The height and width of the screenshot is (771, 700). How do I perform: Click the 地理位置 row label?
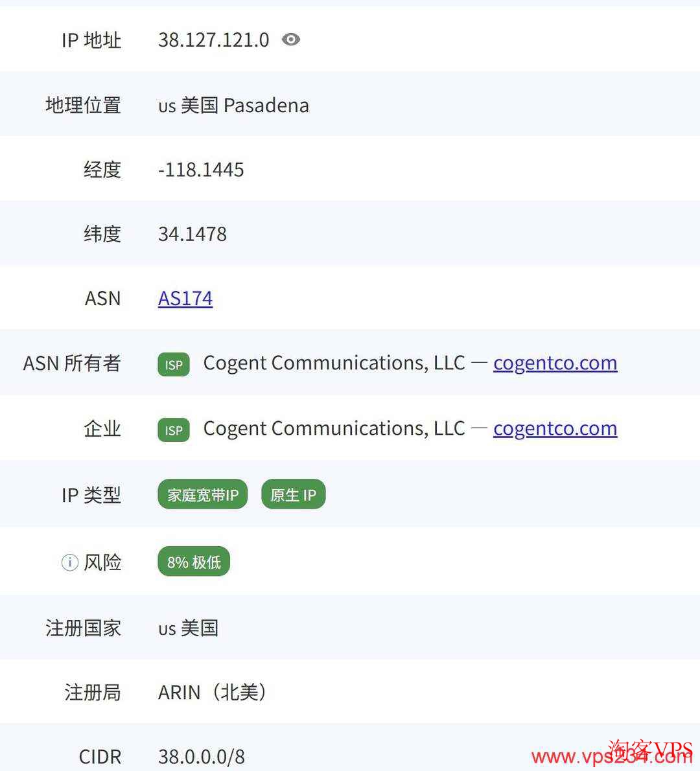pos(82,106)
